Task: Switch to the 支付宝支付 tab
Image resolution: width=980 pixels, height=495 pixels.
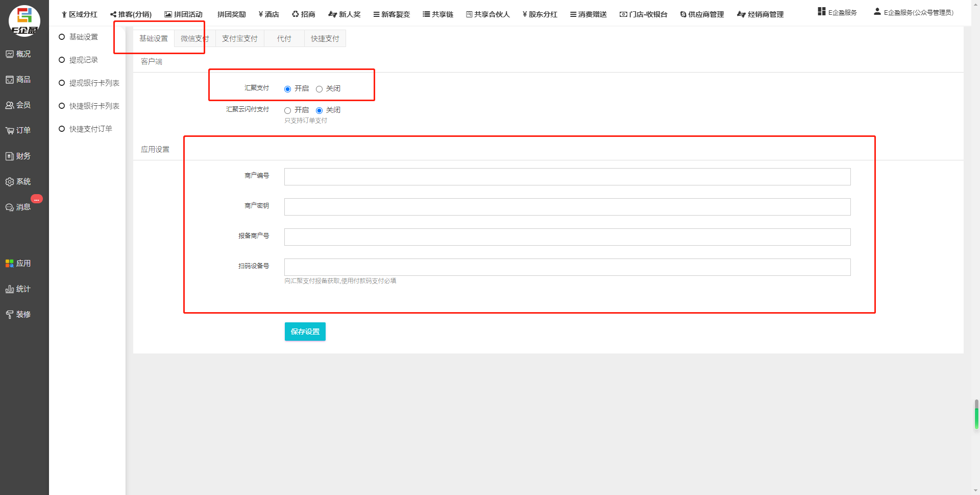Action: 239,39
